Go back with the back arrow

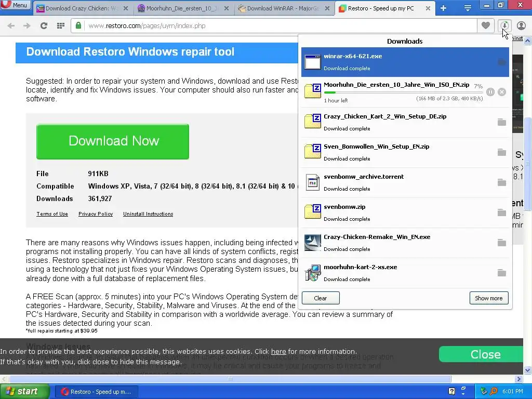click(11, 25)
